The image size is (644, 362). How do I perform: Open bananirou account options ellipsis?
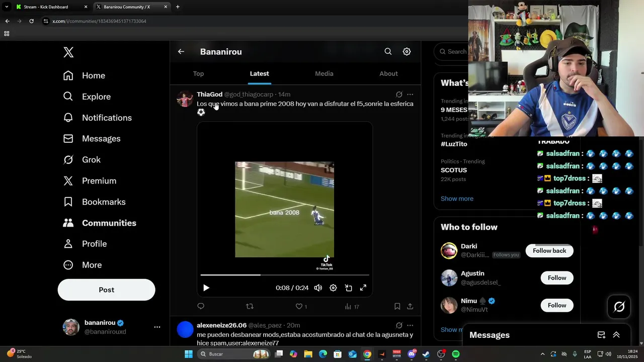click(x=157, y=327)
